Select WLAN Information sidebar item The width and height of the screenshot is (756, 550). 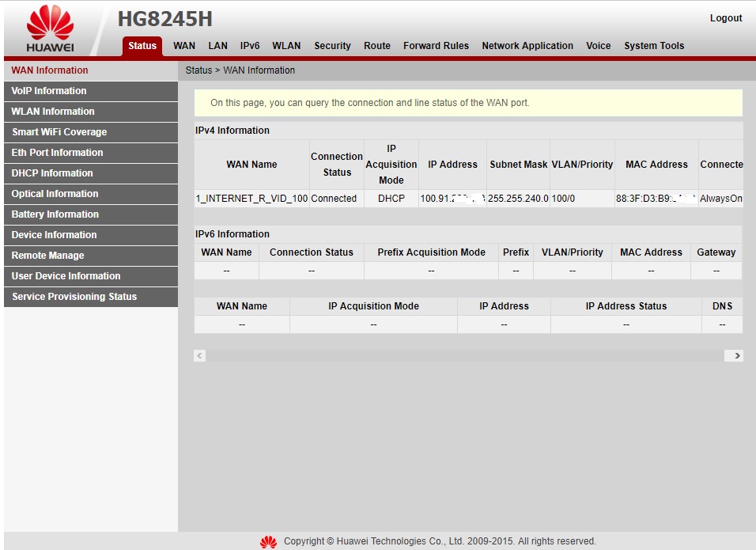(53, 112)
